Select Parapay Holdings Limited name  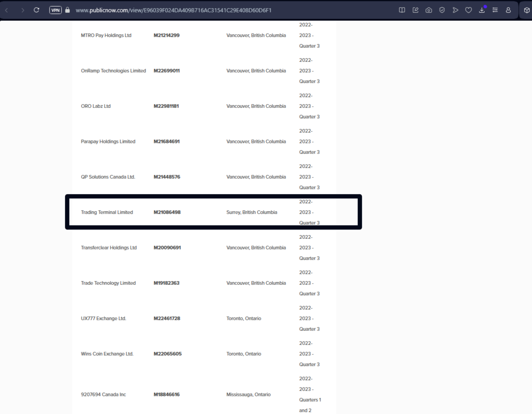pos(108,142)
